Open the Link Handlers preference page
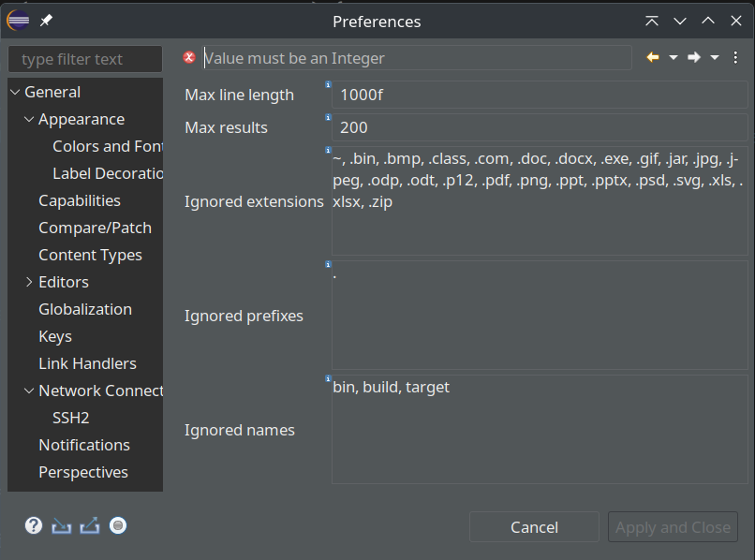This screenshot has height=560, width=755. pyautogui.click(x=87, y=363)
